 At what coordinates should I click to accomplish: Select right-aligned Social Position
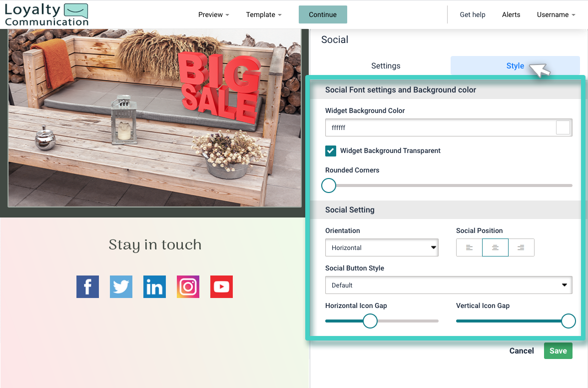coord(521,247)
